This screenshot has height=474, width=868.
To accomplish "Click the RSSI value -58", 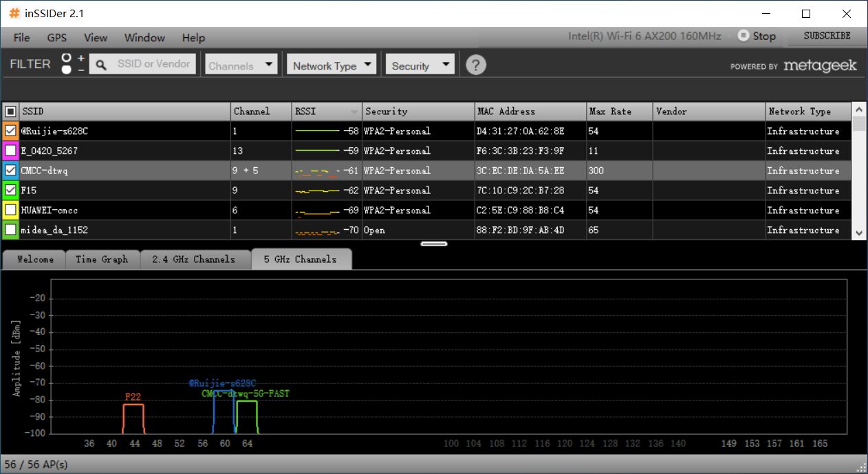I will click(351, 131).
